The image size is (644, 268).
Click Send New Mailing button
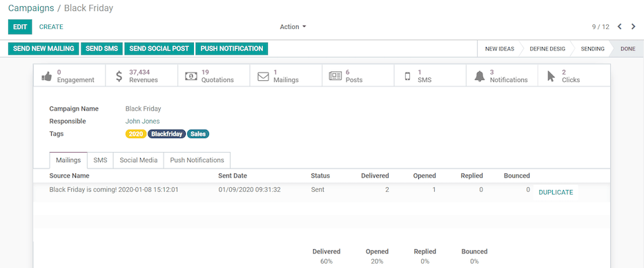coord(43,48)
